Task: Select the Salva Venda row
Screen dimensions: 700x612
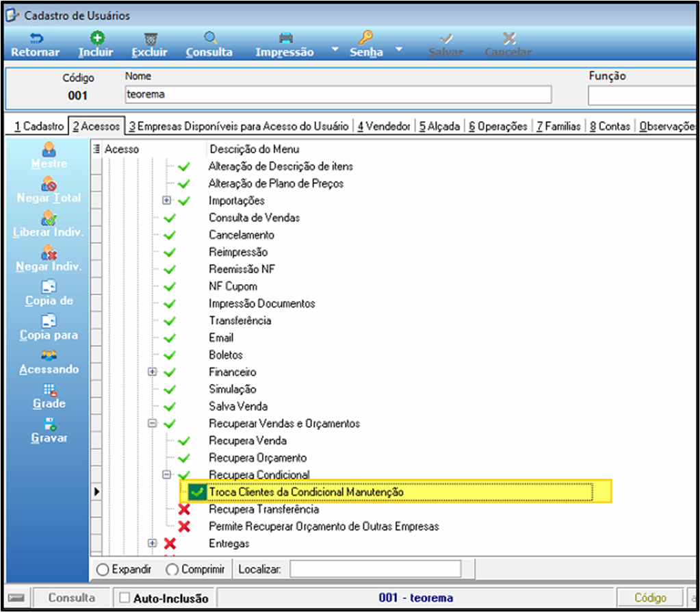Action: [238, 407]
